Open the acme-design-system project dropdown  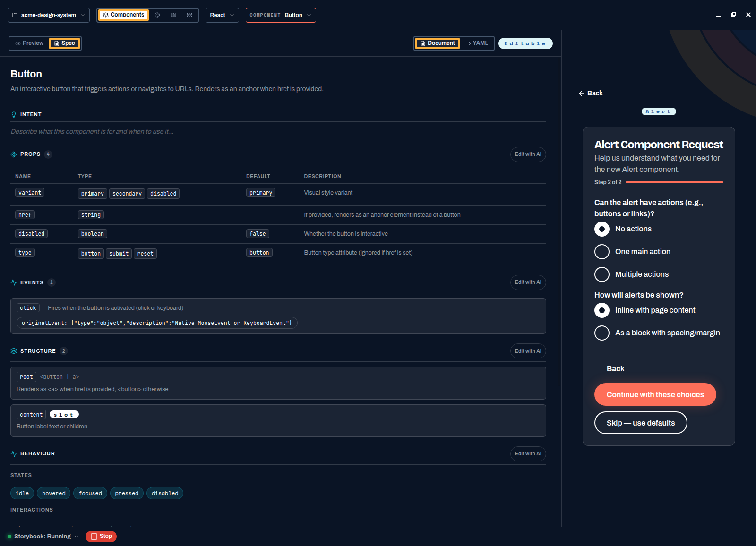[49, 15]
